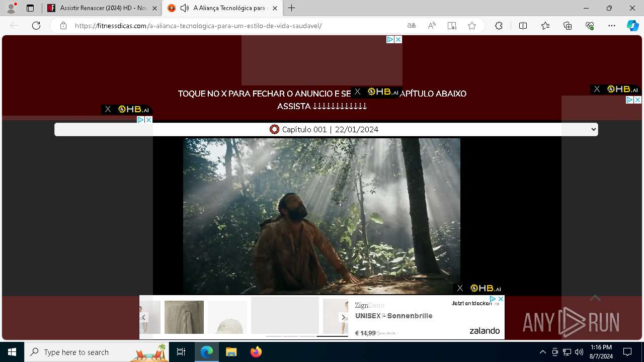The height and width of the screenshot is (362, 644).
Task: Refresh the page in Edge
Action: pos(36,26)
